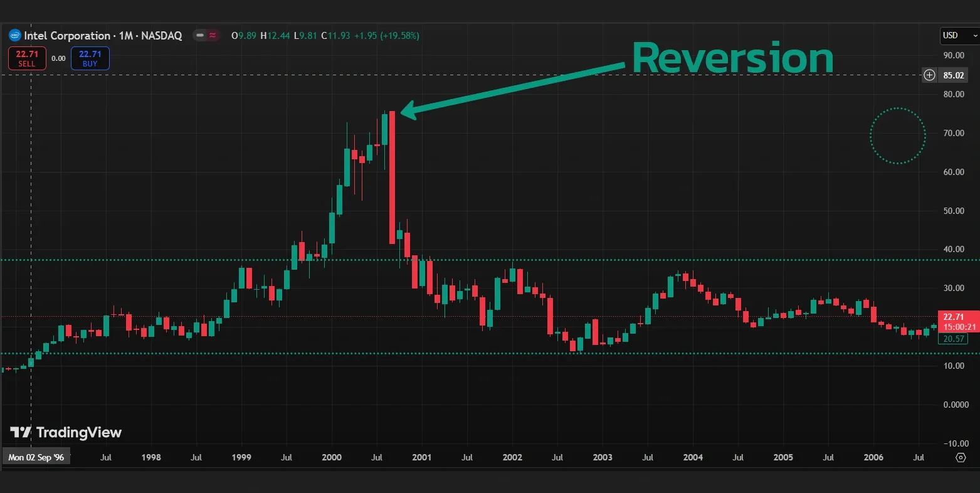Viewport: 980px width, 493px height.
Task: Click the 0.00 spread value
Action: pyautogui.click(x=58, y=58)
